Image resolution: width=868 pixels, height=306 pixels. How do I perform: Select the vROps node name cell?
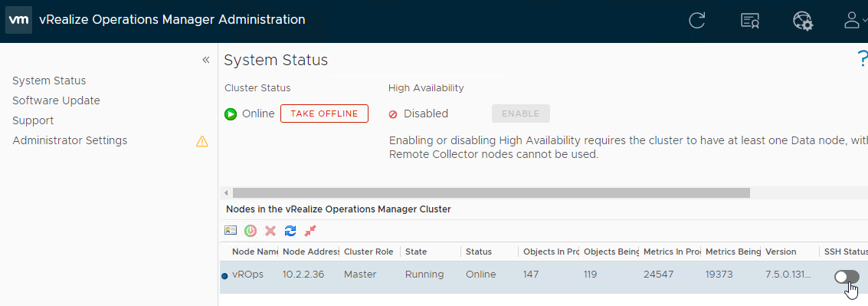coord(248,275)
